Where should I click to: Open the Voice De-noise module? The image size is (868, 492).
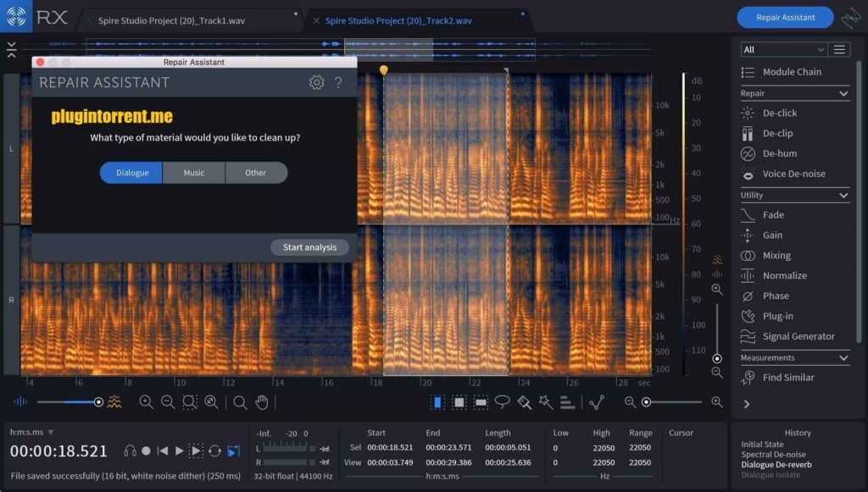coord(794,174)
